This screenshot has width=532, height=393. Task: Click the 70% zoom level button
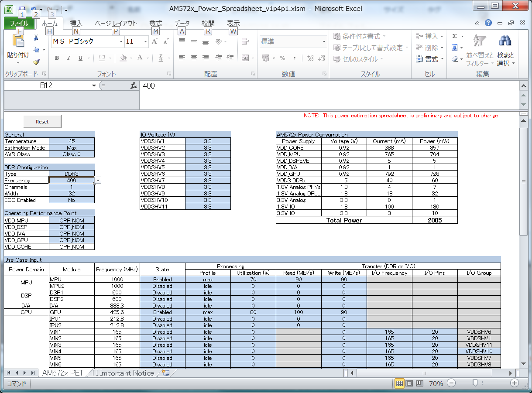pyautogui.click(x=436, y=383)
